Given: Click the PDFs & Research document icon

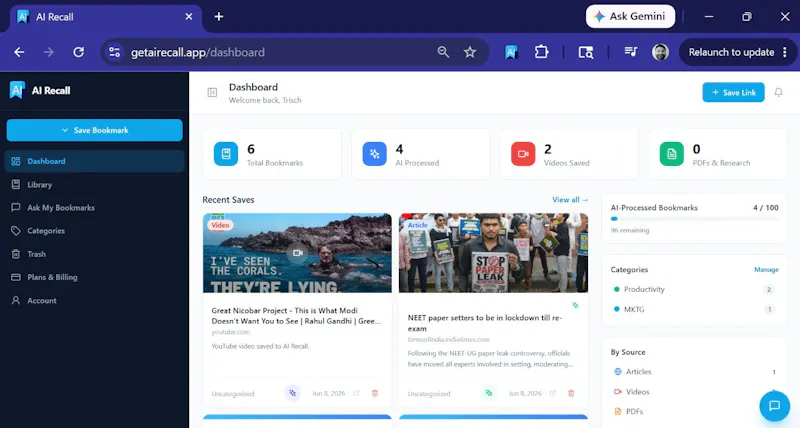Looking at the screenshot, I should (x=671, y=154).
